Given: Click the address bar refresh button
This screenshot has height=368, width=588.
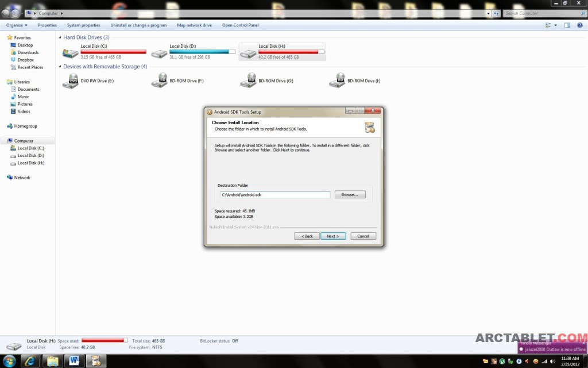Looking at the screenshot, I should 497,13.
